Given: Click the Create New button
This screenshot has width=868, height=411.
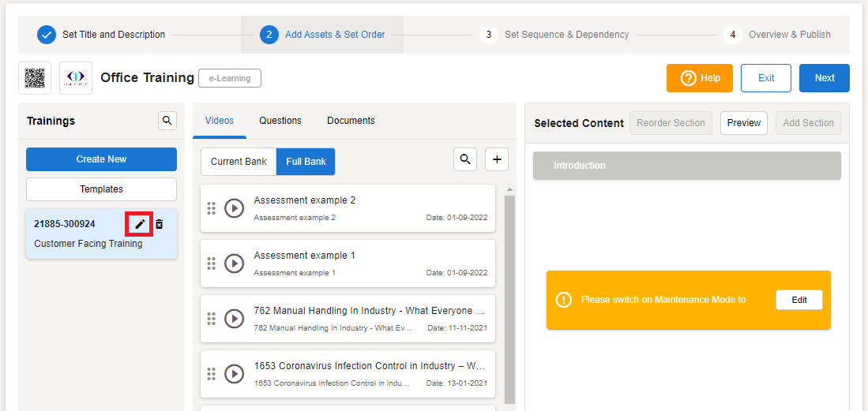Looking at the screenshot, I should pos(101,159).
